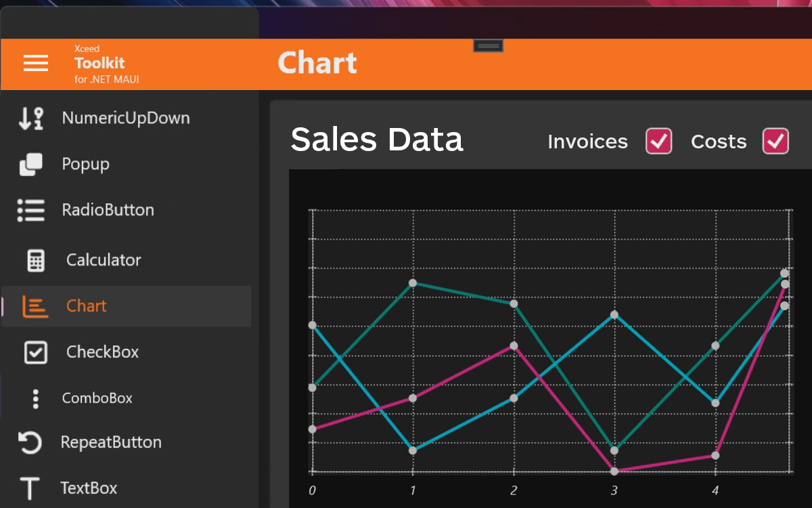Click the Calculator icon in sidebar
The height and width of the screenshot is (508, 812).
(36, 260)
